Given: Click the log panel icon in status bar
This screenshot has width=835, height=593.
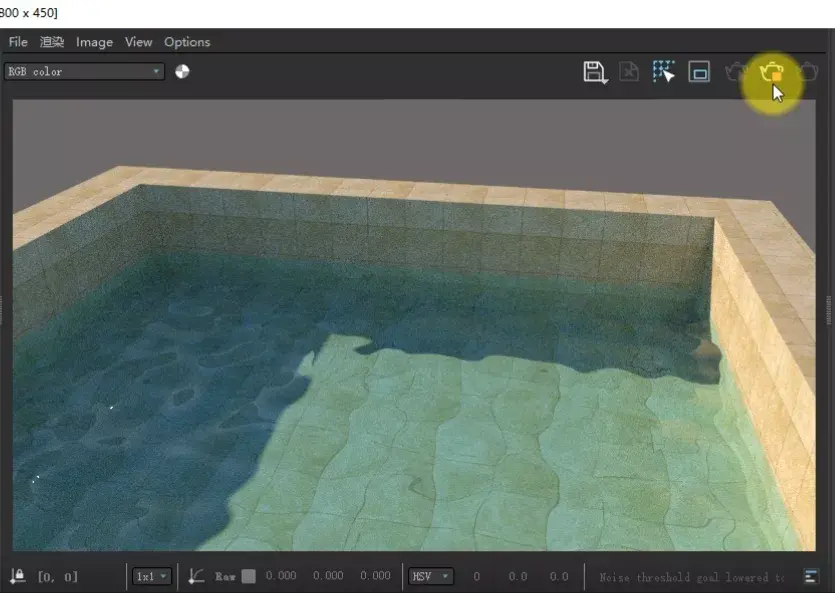Looking at the screenshot, I should (x=811, y=576).
